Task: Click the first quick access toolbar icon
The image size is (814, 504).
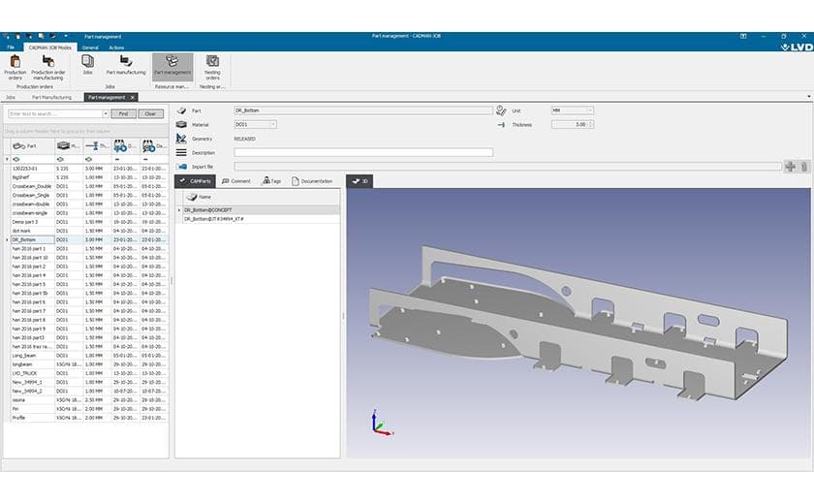Action: pos(6,36)
